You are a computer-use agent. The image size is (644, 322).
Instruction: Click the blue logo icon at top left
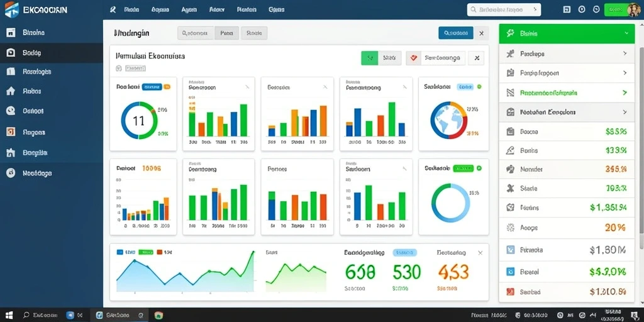(11, 10)
